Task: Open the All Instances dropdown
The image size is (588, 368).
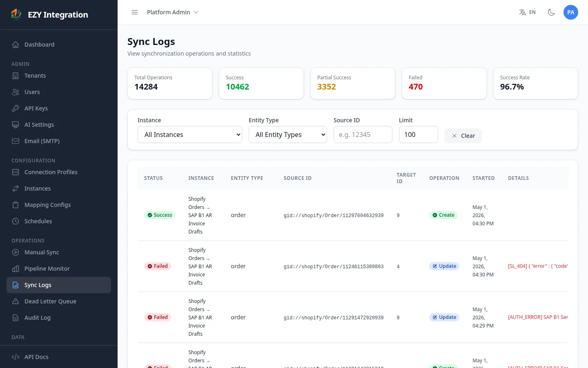Action: click(x=190, y=135)
